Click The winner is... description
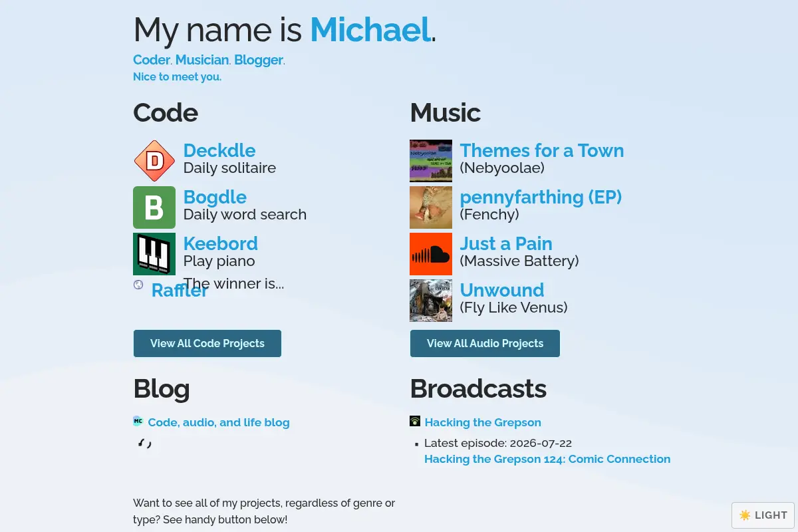Image resolution: width=798 pixels, height=532 pixels. pyautogui.click(x=234, y=284)
